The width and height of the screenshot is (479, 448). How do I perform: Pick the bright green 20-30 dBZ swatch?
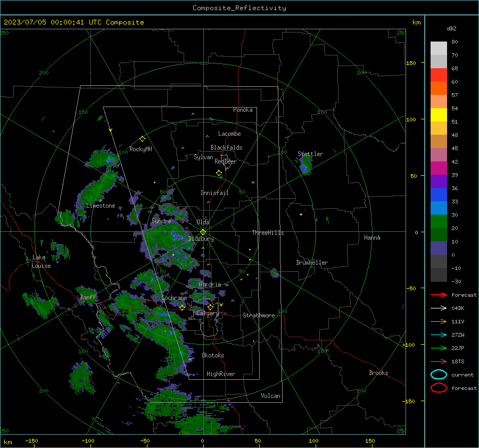(x=439, y=222)
